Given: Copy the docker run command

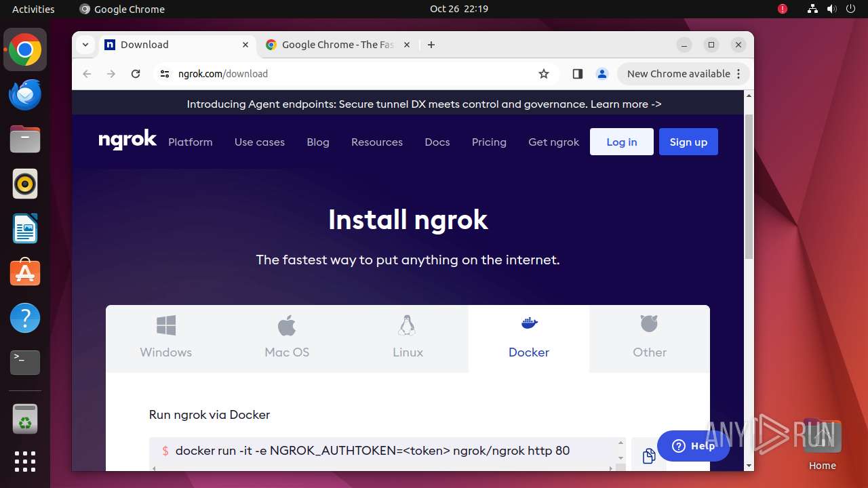Looking at the screenshot, I should 648,455.
